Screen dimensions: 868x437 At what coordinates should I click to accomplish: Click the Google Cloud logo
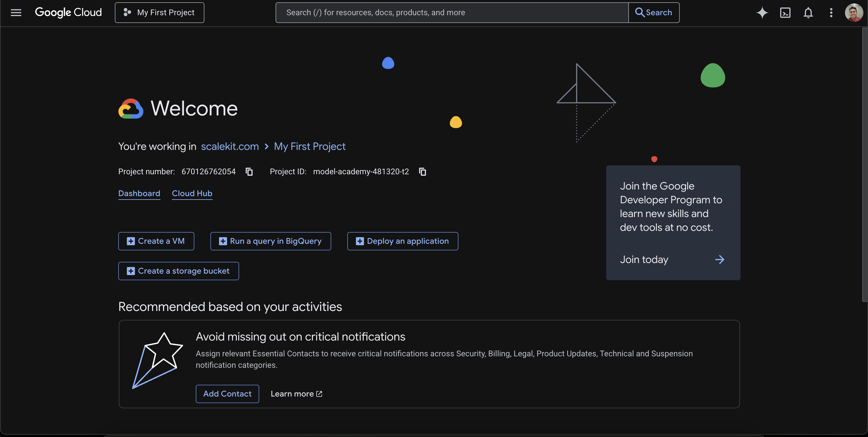[x=68, y=12]
